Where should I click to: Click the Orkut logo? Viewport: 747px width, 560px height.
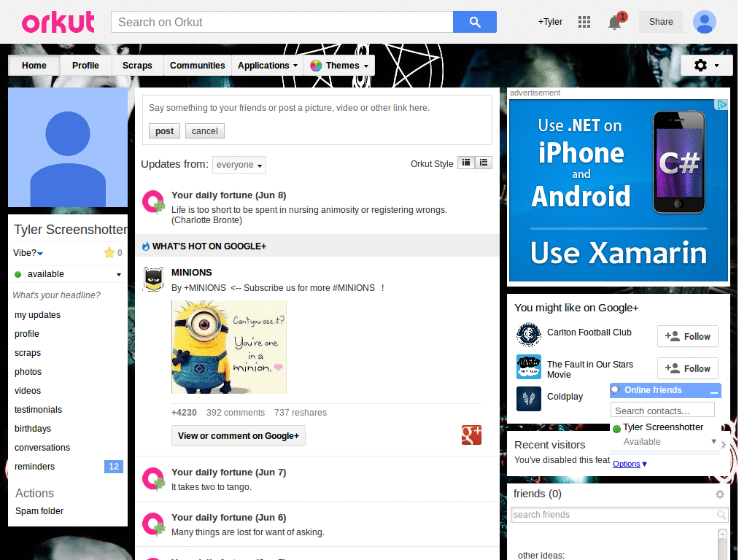tap(58, 22)
